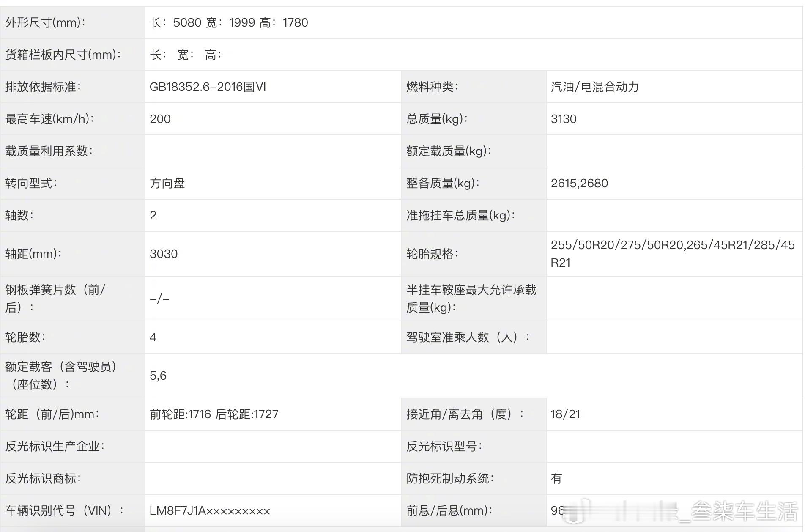Image resolution: width=805 pixels, height=532 pixels.
Task: Click the 燃料种类 label
Action: coord(433,87)
